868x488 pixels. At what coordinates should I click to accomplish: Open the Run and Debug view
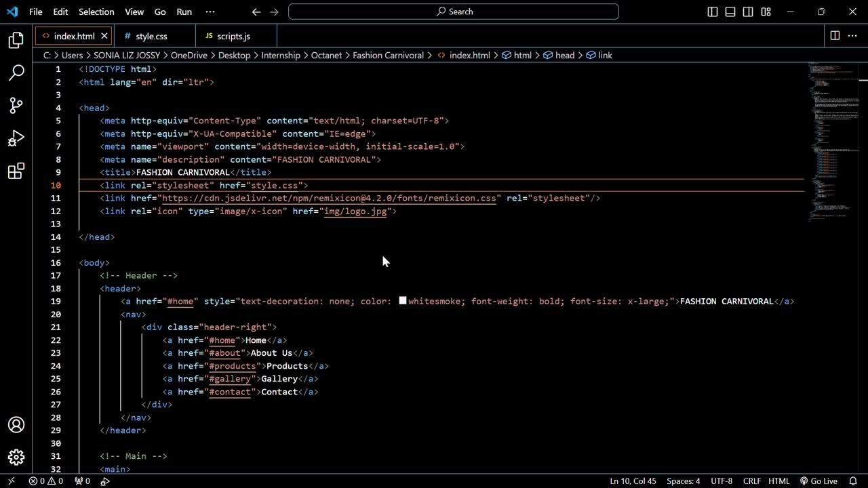[x=16, y=138]
